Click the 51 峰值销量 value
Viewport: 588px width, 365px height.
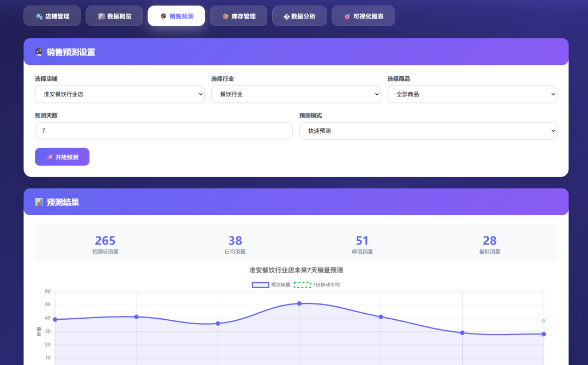point(362,240)
